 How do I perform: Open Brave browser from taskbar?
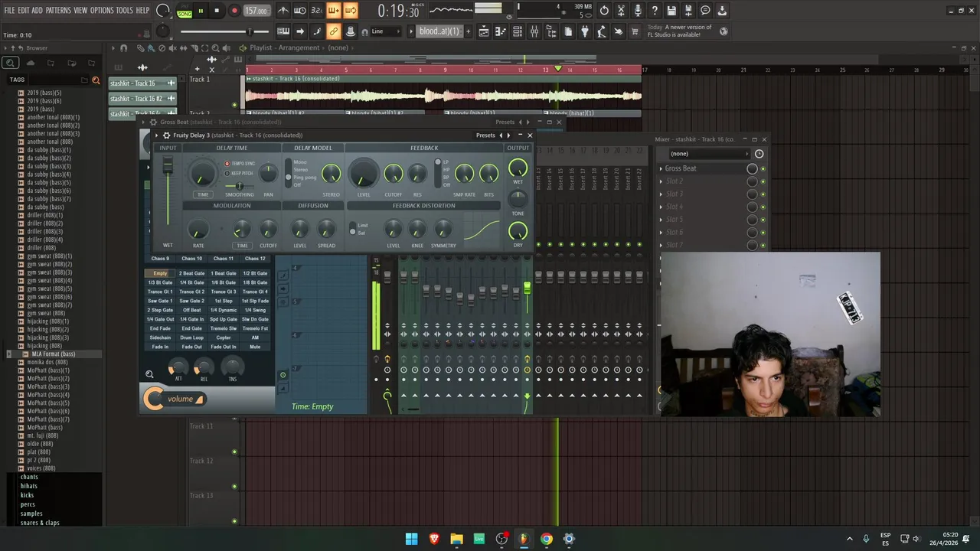click(x=434, y=539)
